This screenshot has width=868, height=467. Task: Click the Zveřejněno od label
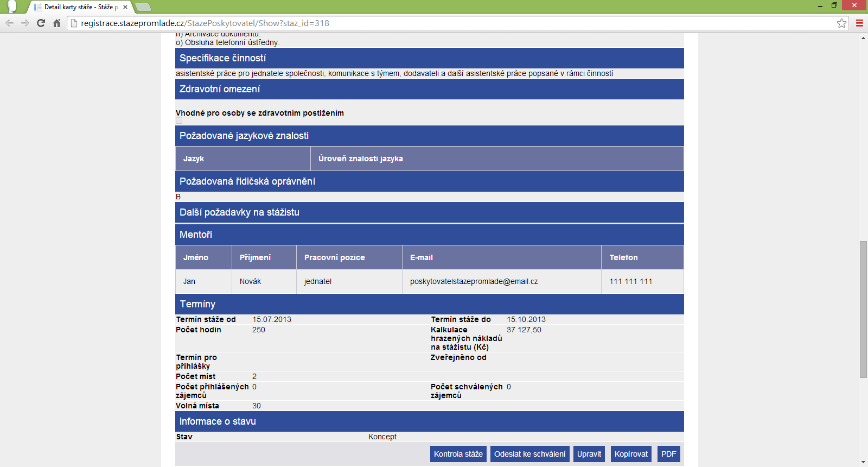click(x=458, y=357)
